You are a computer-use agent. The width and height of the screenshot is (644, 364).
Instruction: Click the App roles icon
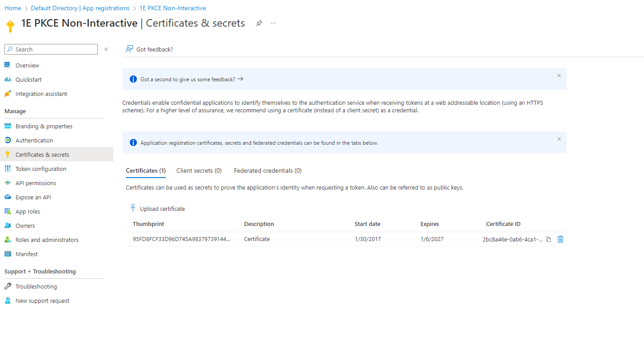pos(7,211)
